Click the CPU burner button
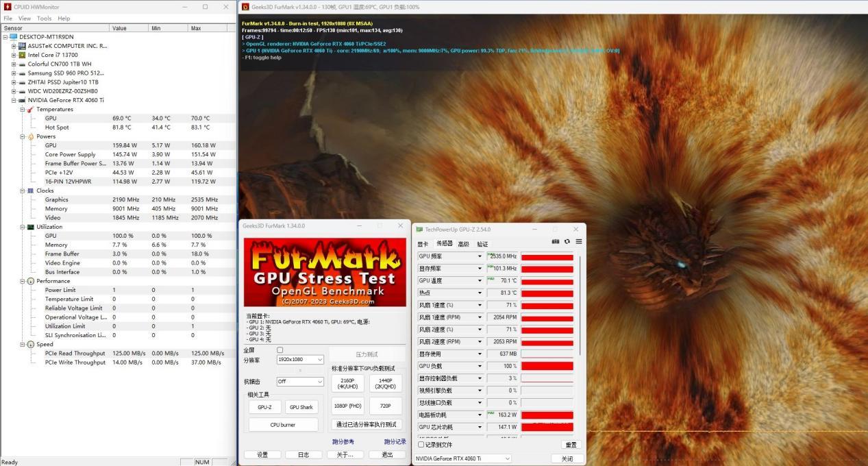868x466 pixels. pos(283,425)
